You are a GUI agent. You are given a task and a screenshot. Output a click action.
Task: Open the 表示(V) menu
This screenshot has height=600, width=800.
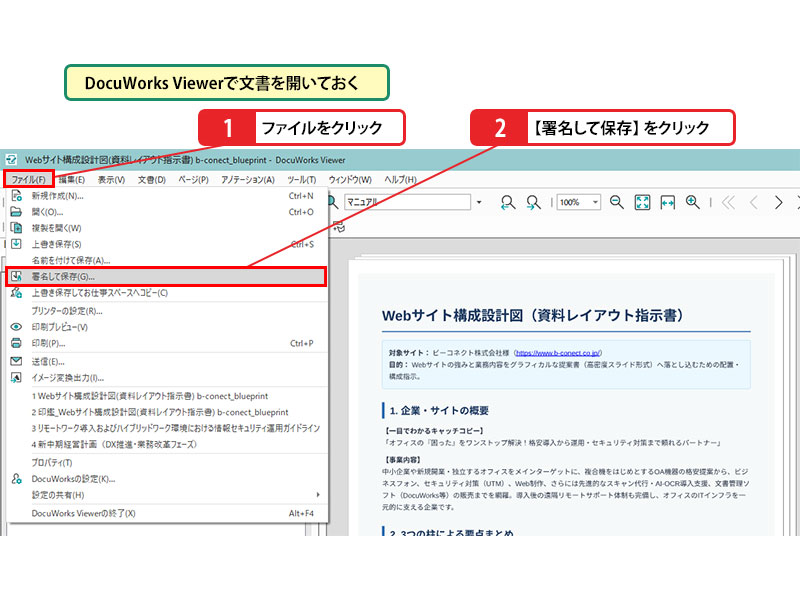[111, 180]
